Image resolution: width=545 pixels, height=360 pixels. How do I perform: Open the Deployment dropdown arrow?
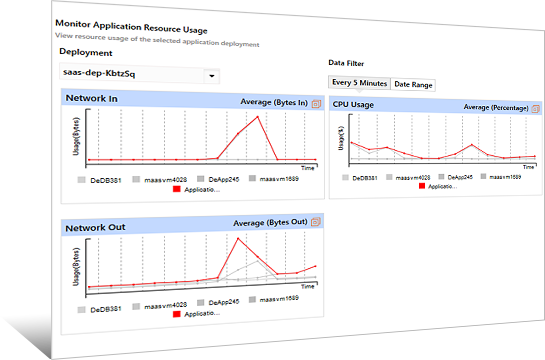pos(212,75)
